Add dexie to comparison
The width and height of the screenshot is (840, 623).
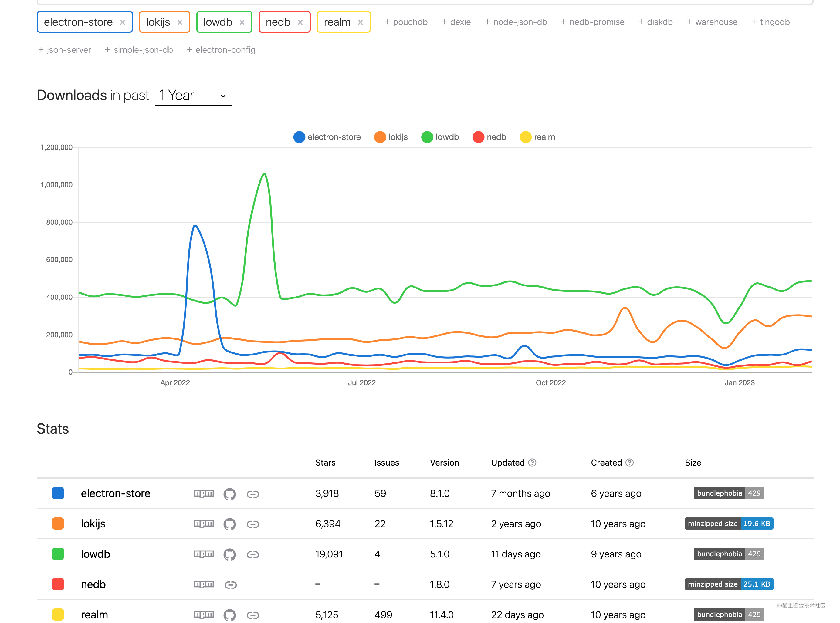(x=456, y=22)
